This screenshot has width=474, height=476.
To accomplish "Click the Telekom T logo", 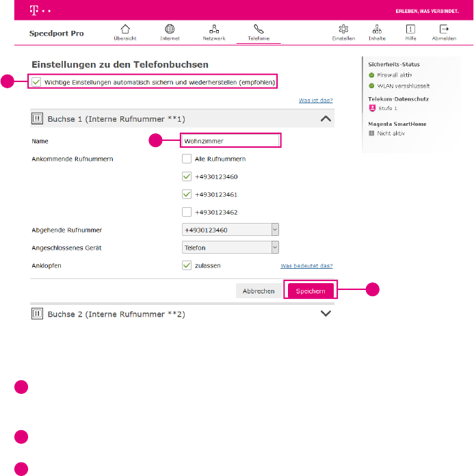I will 34,11.
